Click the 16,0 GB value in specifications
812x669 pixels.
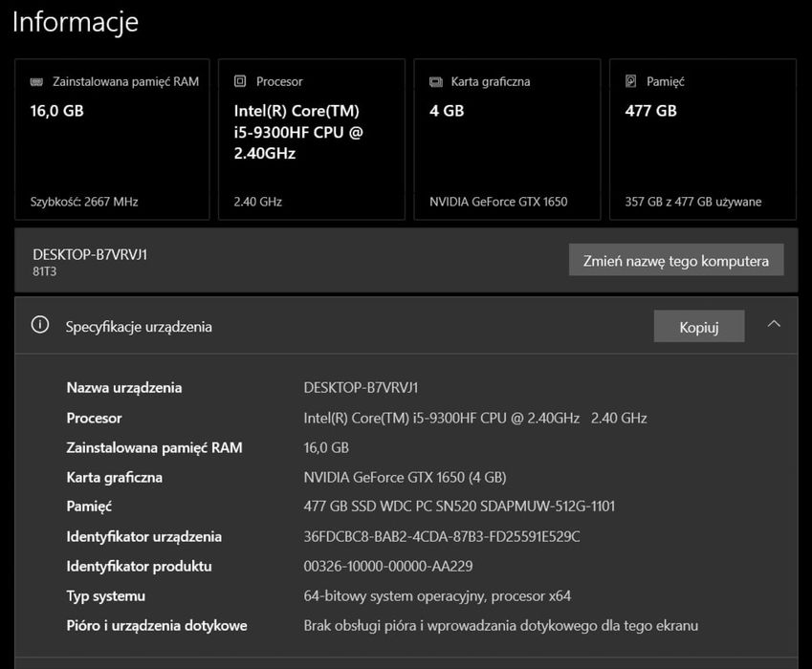click(x=326, y=447)
